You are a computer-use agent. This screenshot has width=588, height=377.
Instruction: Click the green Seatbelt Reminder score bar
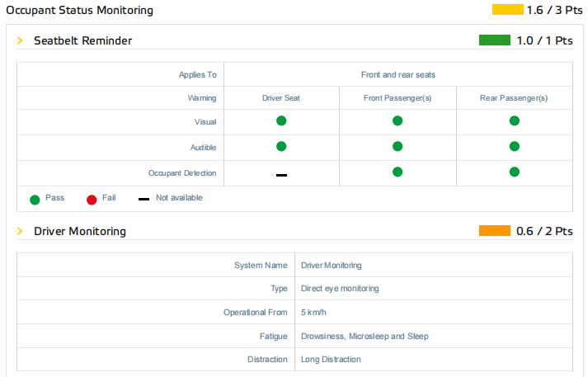495,40
